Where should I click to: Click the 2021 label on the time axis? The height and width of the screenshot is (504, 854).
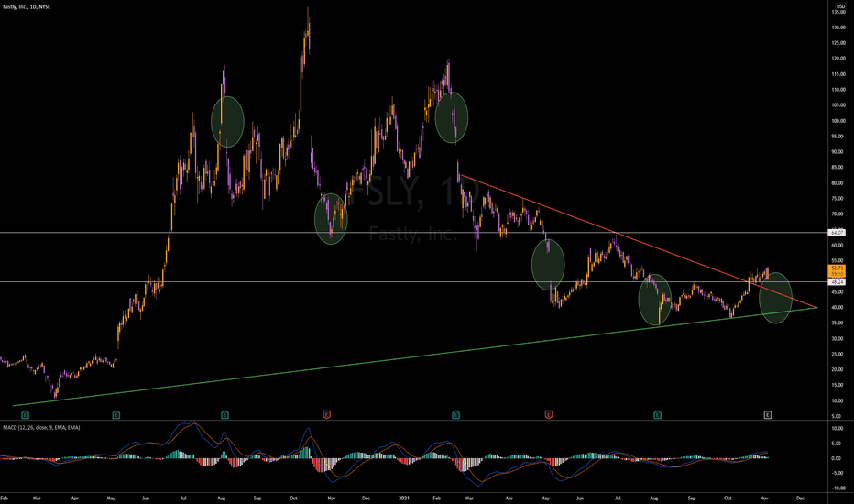[x=404, y=498]
